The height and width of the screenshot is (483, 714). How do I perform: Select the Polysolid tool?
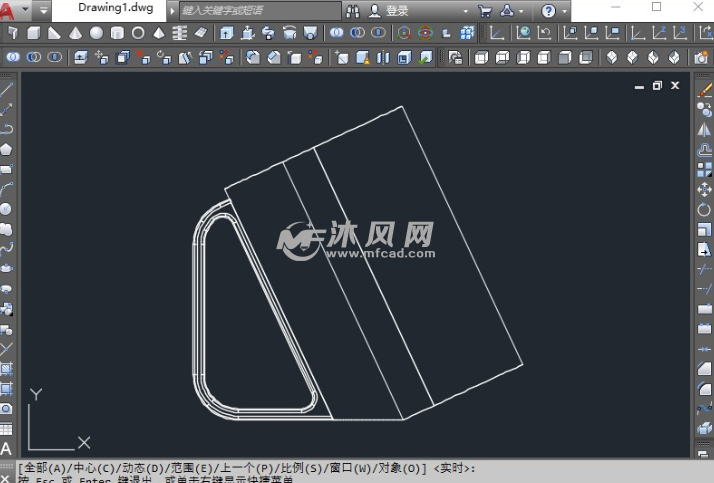point(13,33)
